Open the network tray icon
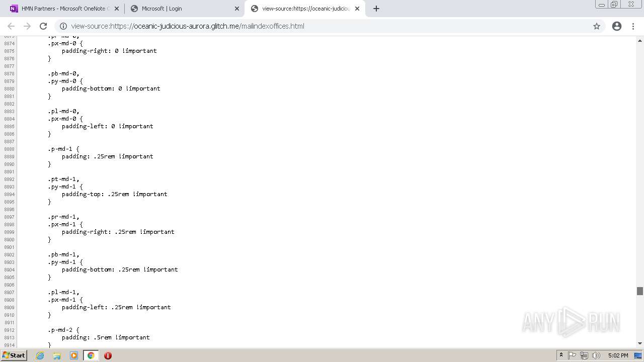The height and width of the screenshot is (362, 644). click(584, 355)
